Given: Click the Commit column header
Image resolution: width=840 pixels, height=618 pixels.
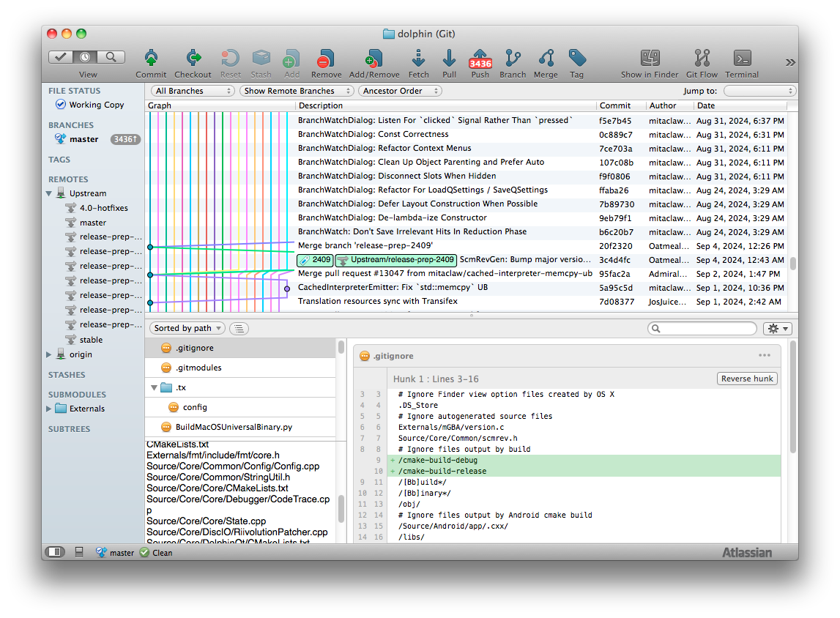Looking at the screenshot, I should (621, 105).
